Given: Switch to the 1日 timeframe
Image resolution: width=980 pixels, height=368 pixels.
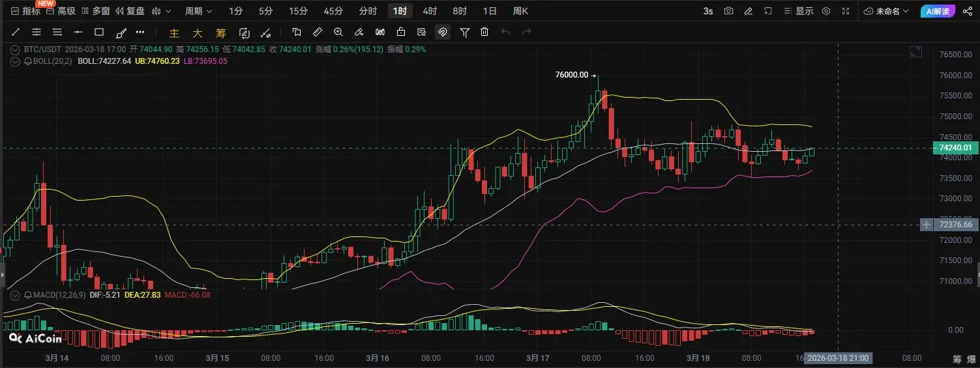Looking at the screenshot, I should (490, 11).
